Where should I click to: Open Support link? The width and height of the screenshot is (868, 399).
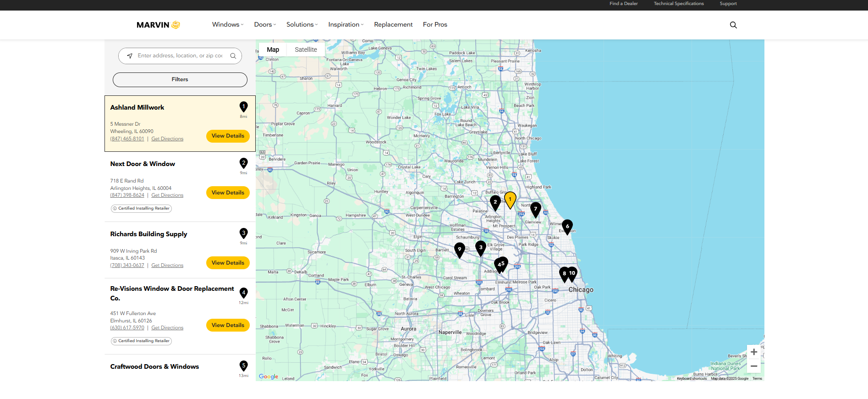point(728,4)
